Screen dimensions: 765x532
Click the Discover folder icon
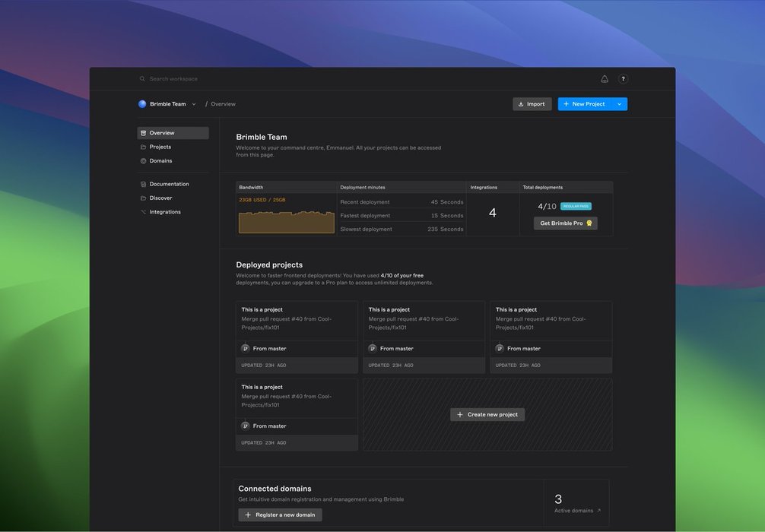(143, 198)
